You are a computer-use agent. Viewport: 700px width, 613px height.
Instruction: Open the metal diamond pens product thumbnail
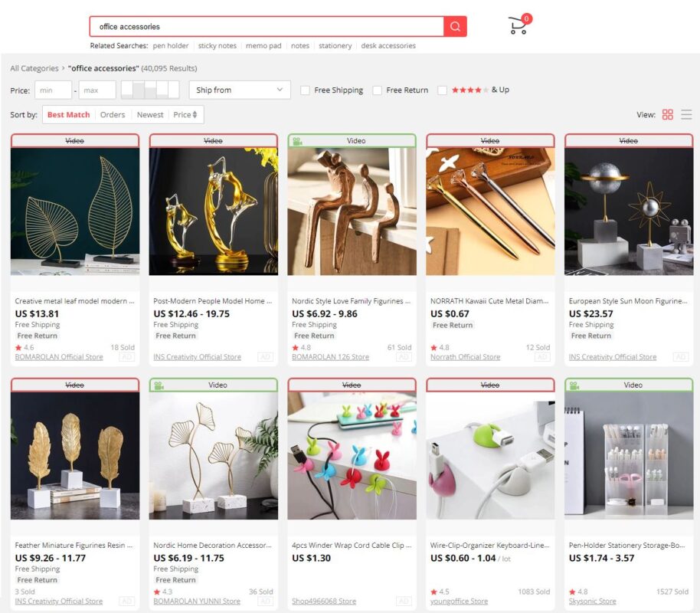tap(490, 211)
